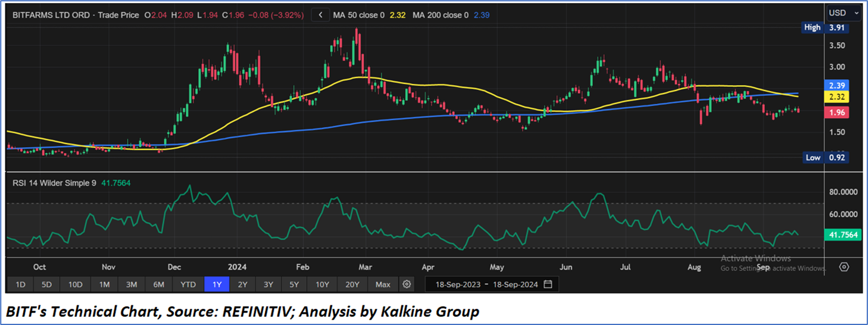
Task: Open the calendar date range picker icon
Action: point(548,285)
